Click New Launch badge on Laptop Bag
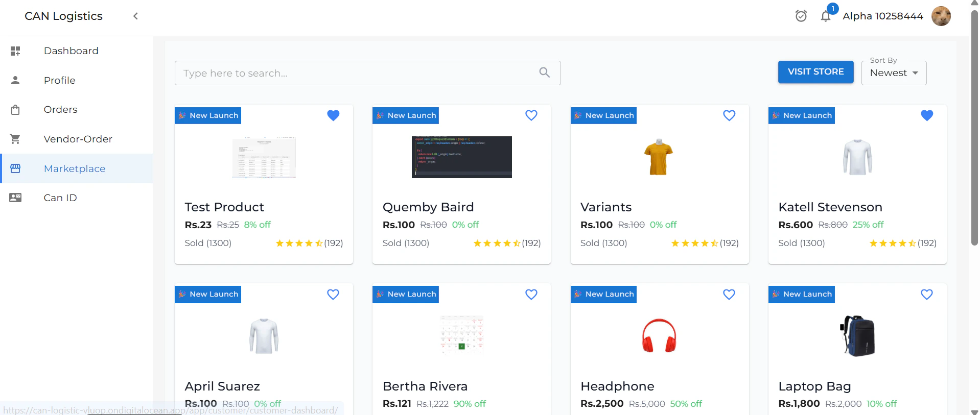 point(802,295)
